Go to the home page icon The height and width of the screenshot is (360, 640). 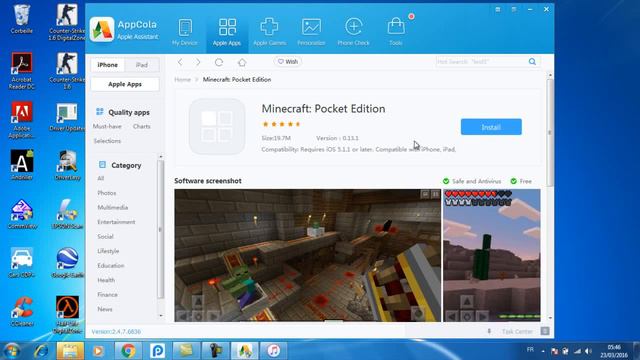click(242, 62)
